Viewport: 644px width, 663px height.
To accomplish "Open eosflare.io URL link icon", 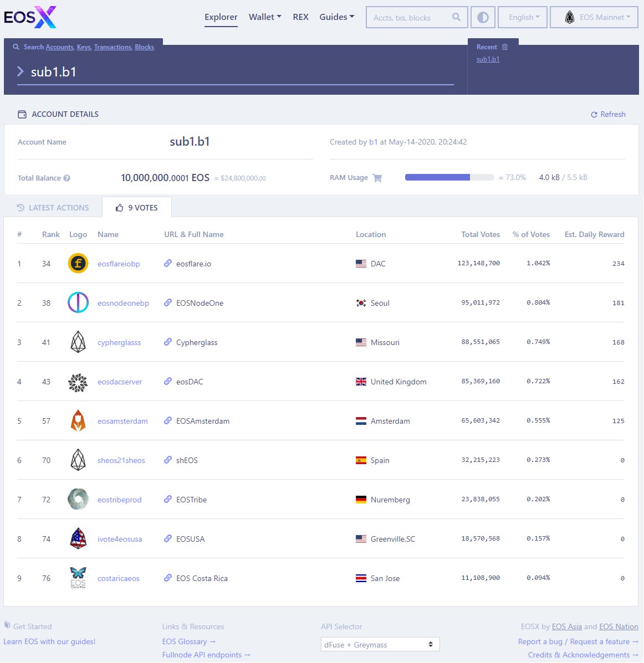I will pos(168,264).
